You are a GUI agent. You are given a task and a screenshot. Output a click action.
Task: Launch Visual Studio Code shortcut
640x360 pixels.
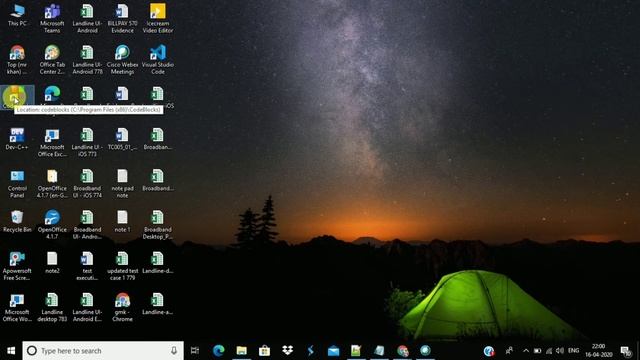pyautogui.click(x=158, y=60)
